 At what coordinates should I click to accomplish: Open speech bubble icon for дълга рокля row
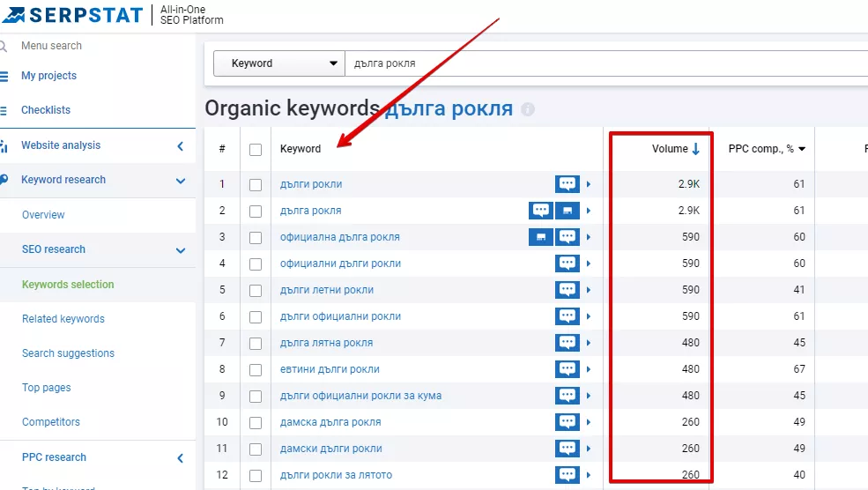[x=541, y=211]
